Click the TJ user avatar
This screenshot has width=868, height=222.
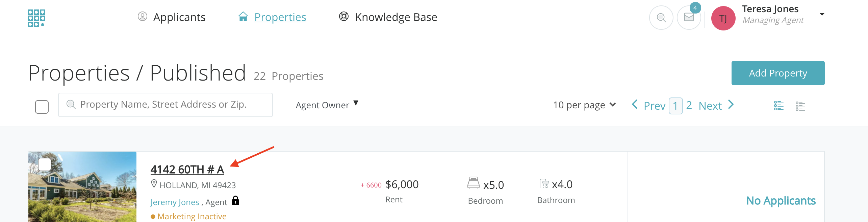point(723,18)
